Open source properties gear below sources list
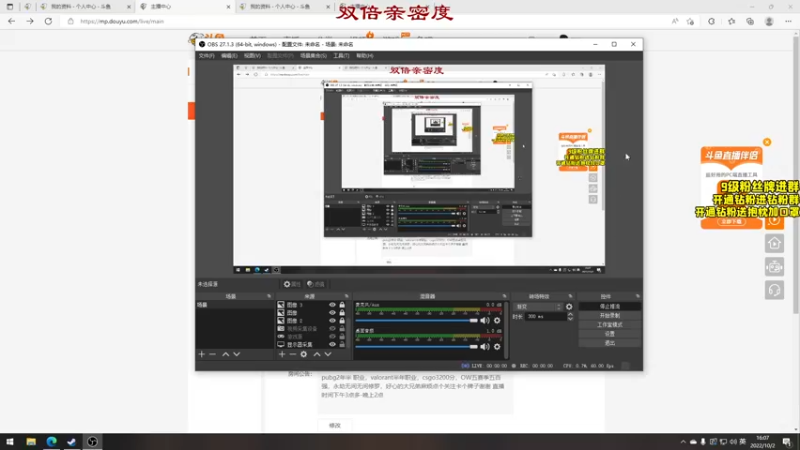This screenshot has width=800, height=450. pos(304,354)
